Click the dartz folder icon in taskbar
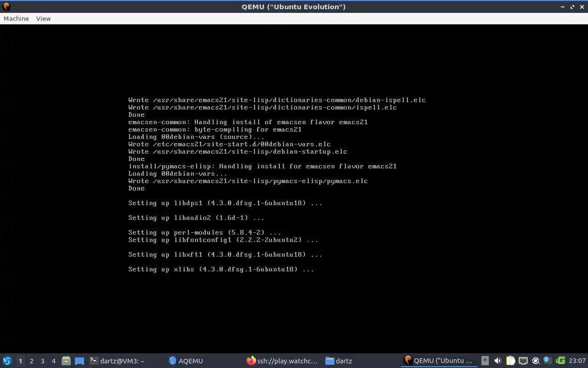The image size is (588, 368). tap(329, 361)
